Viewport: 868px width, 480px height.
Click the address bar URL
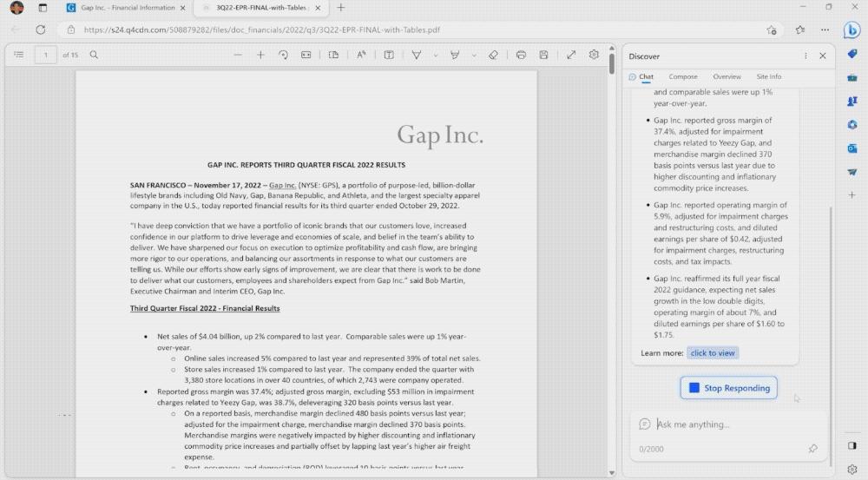[262, 30]
